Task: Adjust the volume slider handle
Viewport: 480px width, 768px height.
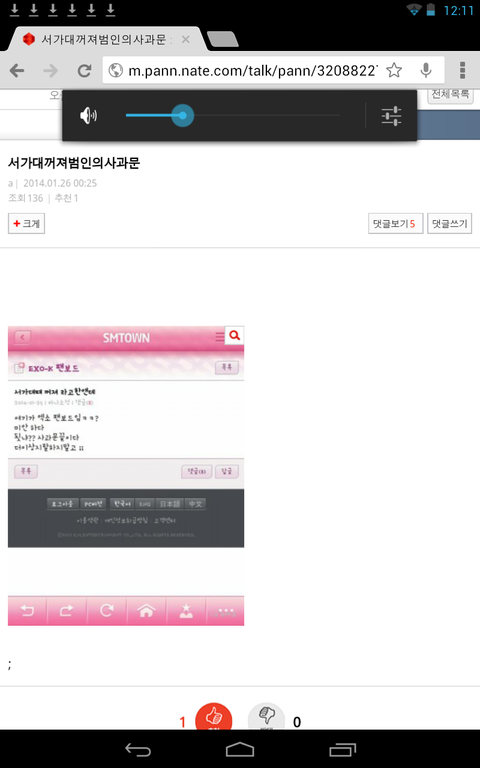Action: point(183,116)
